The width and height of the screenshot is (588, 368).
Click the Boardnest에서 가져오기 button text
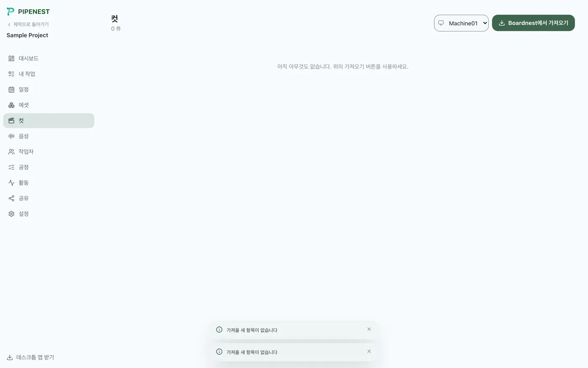click(538, 23)
